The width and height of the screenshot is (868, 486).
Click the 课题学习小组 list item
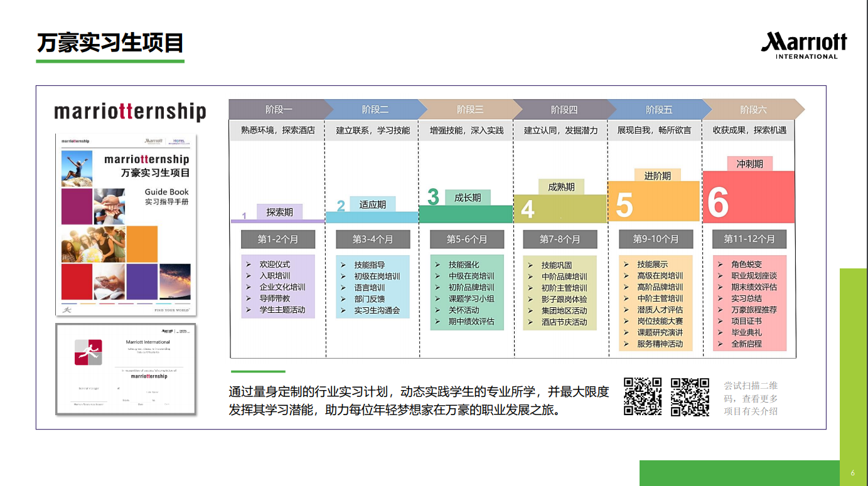(471, 299)
